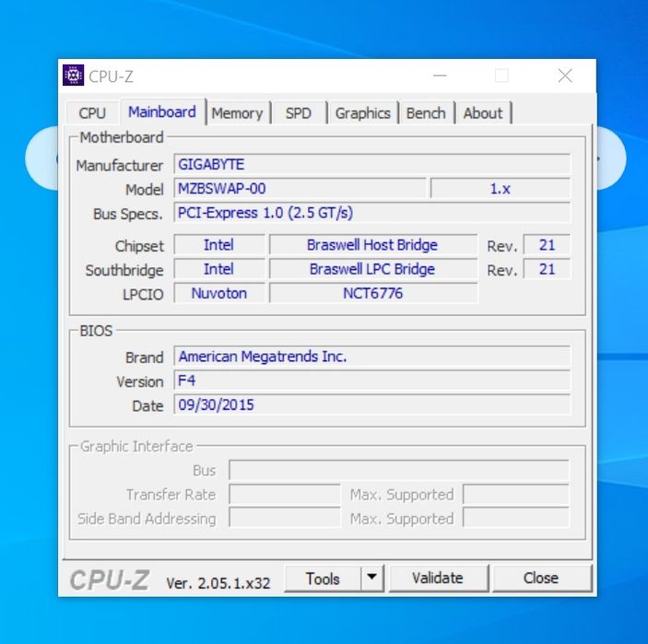The image size is (648, 644).
Task: Expand the Tools dropdown arrow
Action: point(372,578)
